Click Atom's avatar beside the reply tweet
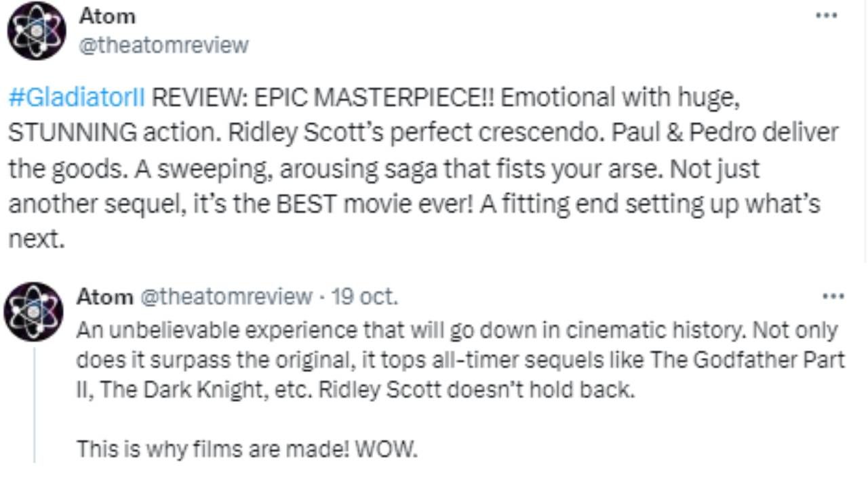 point(33,312)
